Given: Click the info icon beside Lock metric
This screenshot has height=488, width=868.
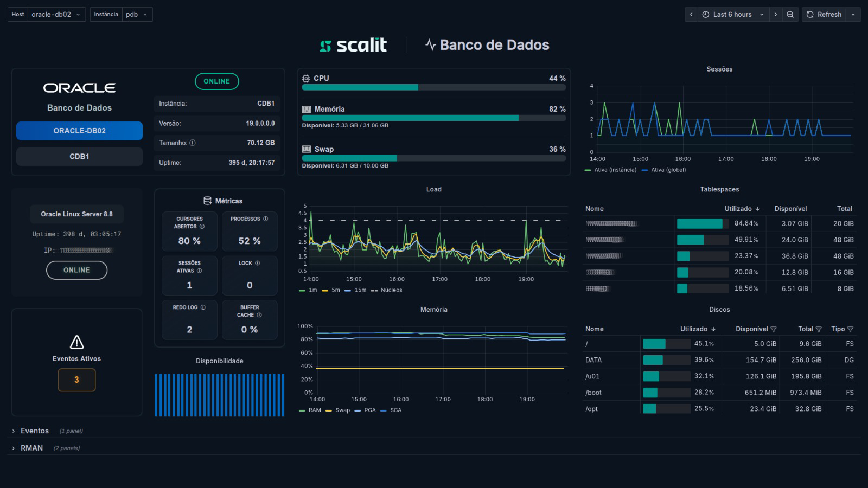Looking at the screenshot, I should pos(257,264).
